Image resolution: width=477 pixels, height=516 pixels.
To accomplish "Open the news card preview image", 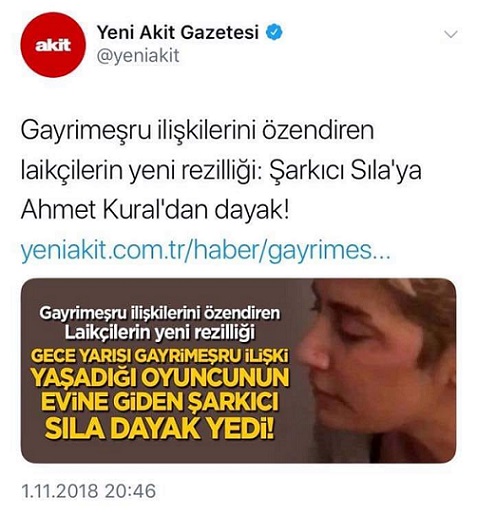I will tap(238, 370).
